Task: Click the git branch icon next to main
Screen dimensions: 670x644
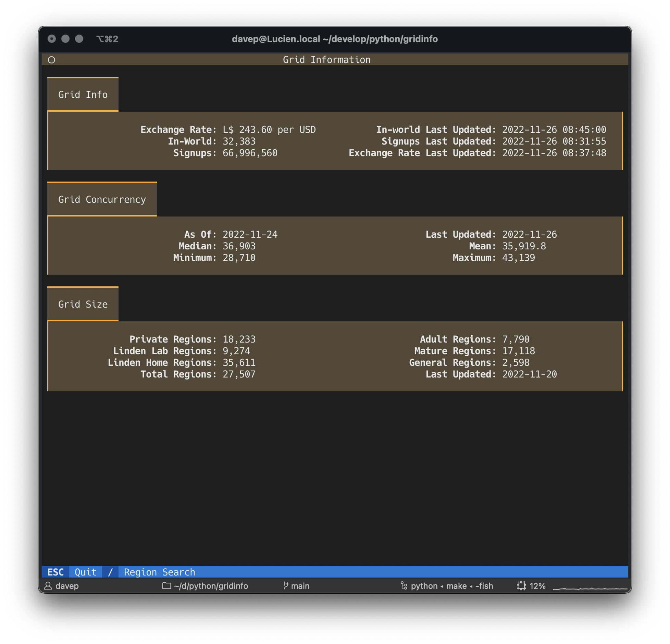Action: click(x=286, y=586)
